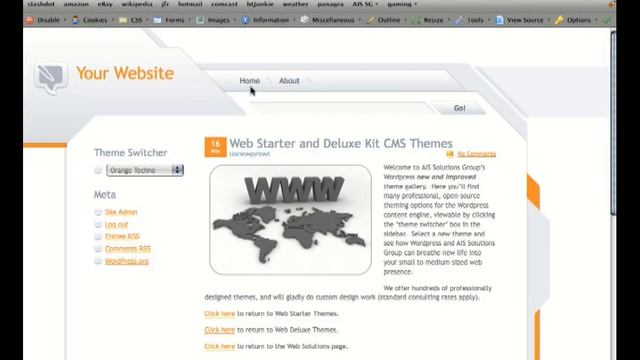Viewport: 640px width, 360px height.
Task: Open the Miscellaneous toolbar menu
Action: (x=331, y=20)
